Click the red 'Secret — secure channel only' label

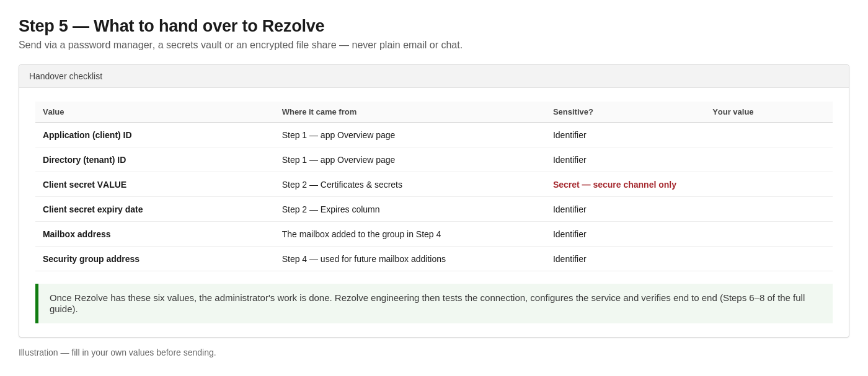pos(614,185)
